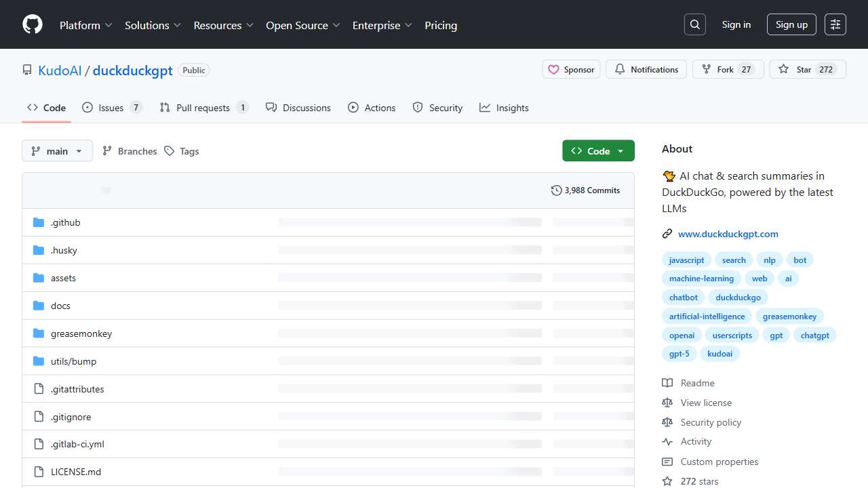Select the greasemonkey topic tag
Screen dimensions: 868x488
coord(789,317)
